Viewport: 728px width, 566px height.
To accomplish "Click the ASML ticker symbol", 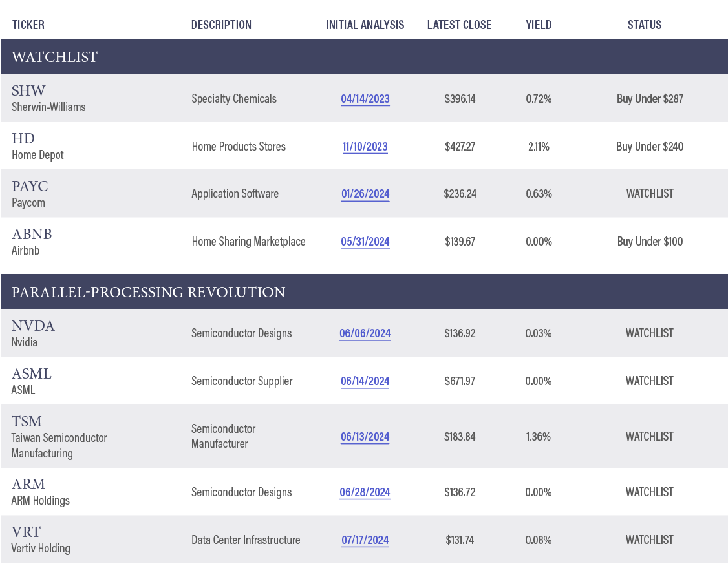I will [32, 373].
